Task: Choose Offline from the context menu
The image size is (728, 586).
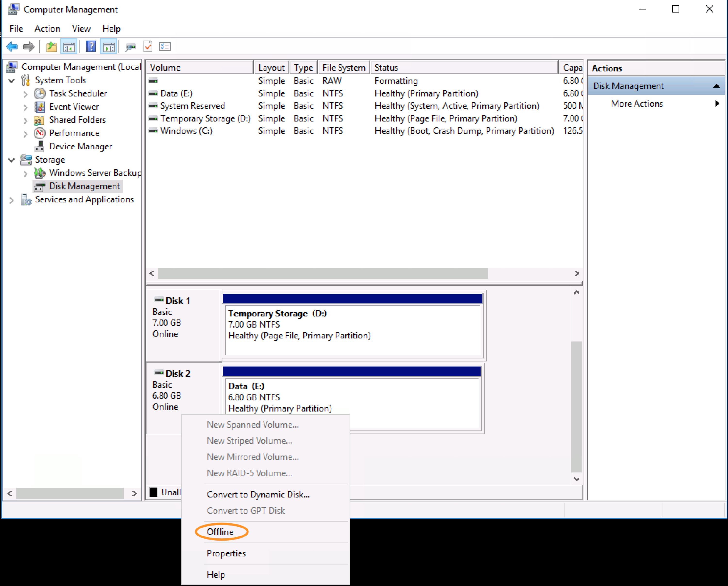Action: point(220,532)
